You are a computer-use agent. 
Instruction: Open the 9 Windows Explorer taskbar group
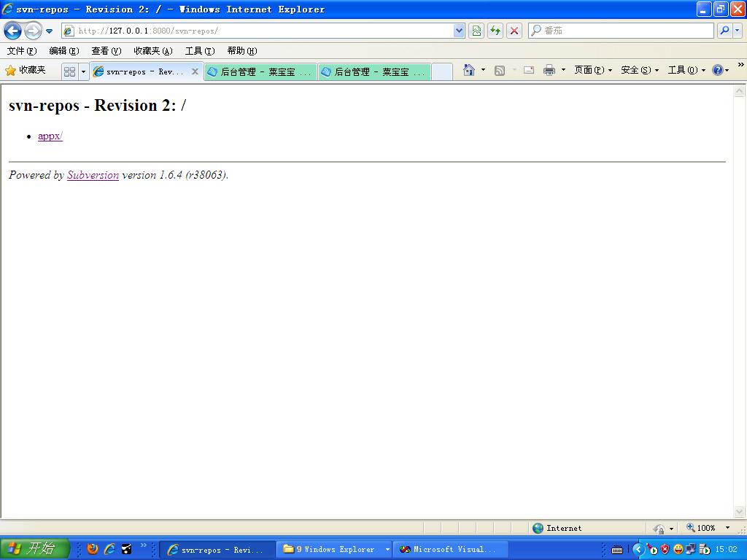[x=335, y=550]
